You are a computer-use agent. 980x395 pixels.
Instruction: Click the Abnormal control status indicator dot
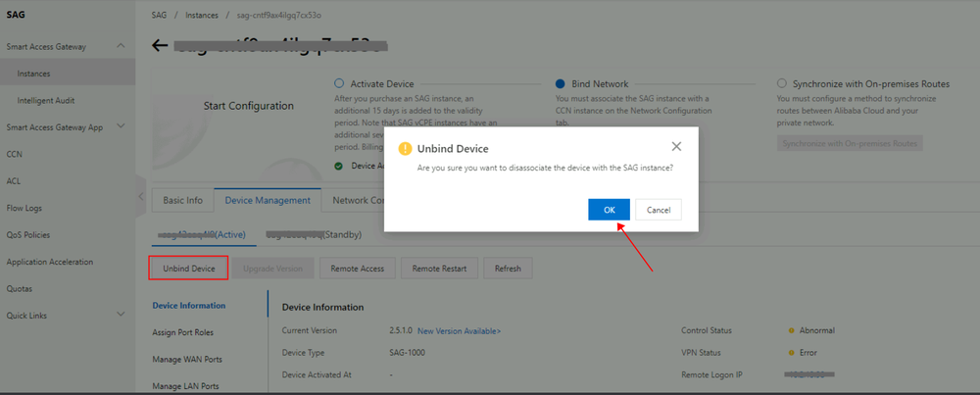791,330
